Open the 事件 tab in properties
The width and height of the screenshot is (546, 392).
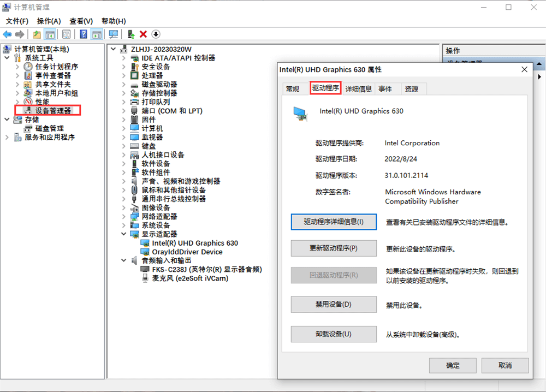click(x=385, y=89)
